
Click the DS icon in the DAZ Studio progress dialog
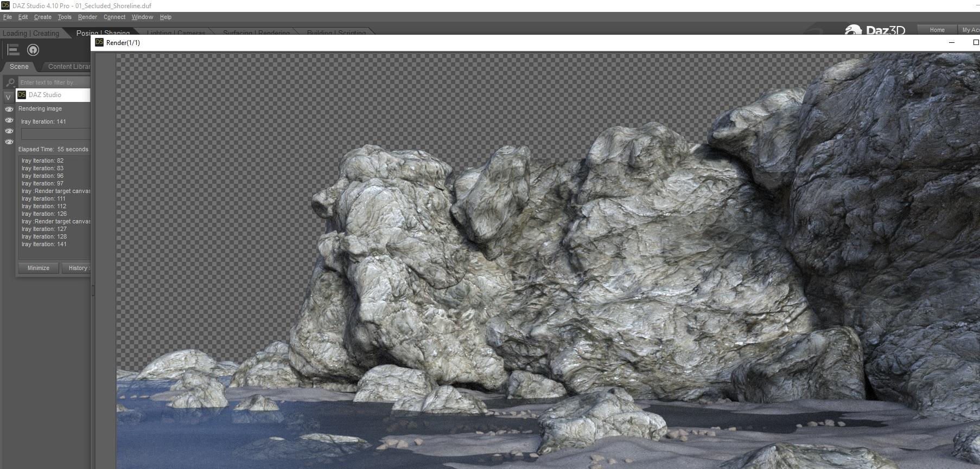pos(22,95)
